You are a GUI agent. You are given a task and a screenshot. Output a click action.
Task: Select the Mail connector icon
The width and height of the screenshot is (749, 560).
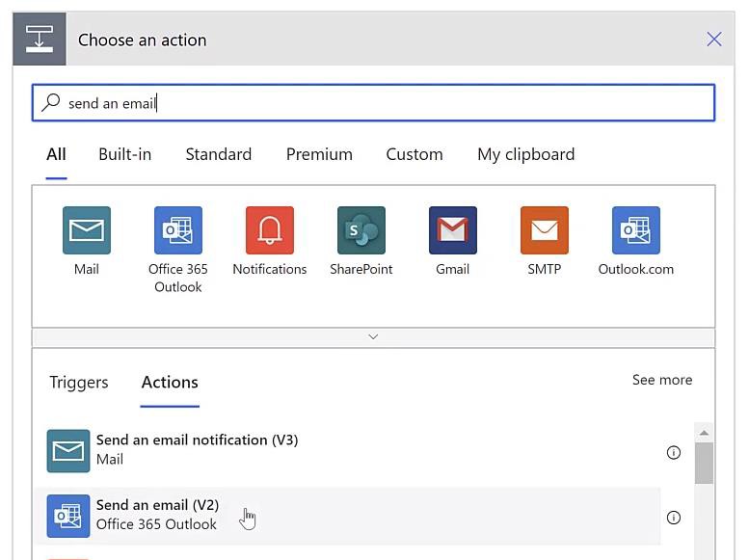tap(87, 230)
